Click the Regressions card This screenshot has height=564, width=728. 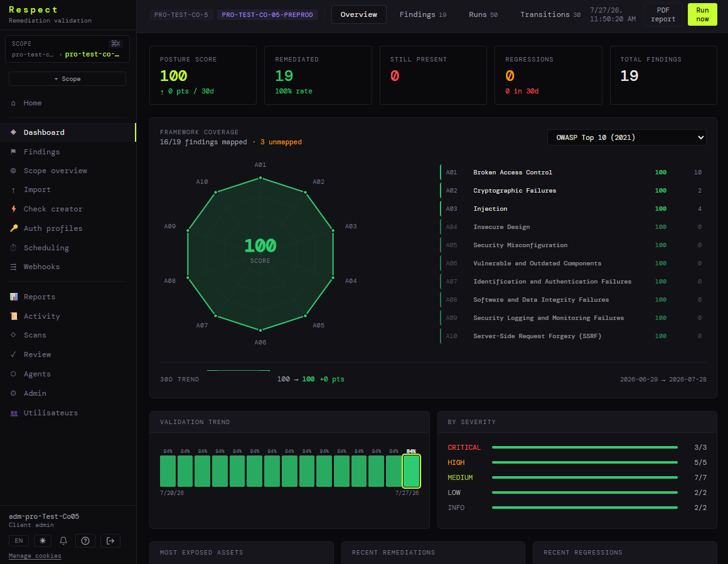pyautogui.click(x=549, y=75)
